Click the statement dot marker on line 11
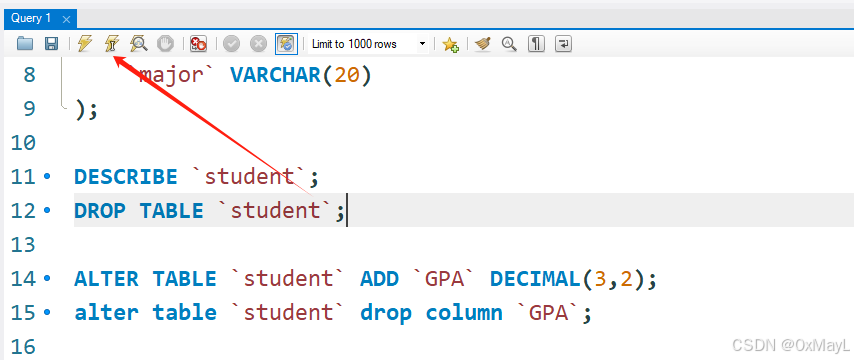Viewport: 854px width, 360px height. pos(46,176)
